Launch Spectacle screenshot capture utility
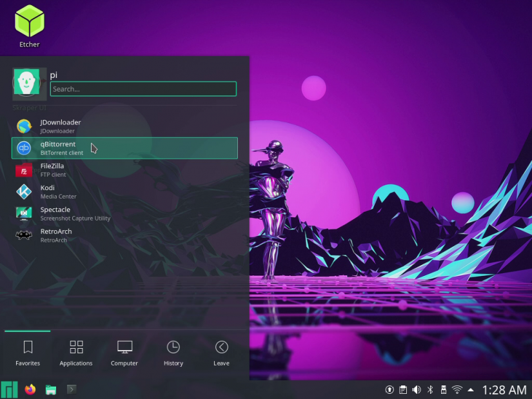The height and width of the screenshot is (399, 532). pyautogui.click(x=55, y=213)
